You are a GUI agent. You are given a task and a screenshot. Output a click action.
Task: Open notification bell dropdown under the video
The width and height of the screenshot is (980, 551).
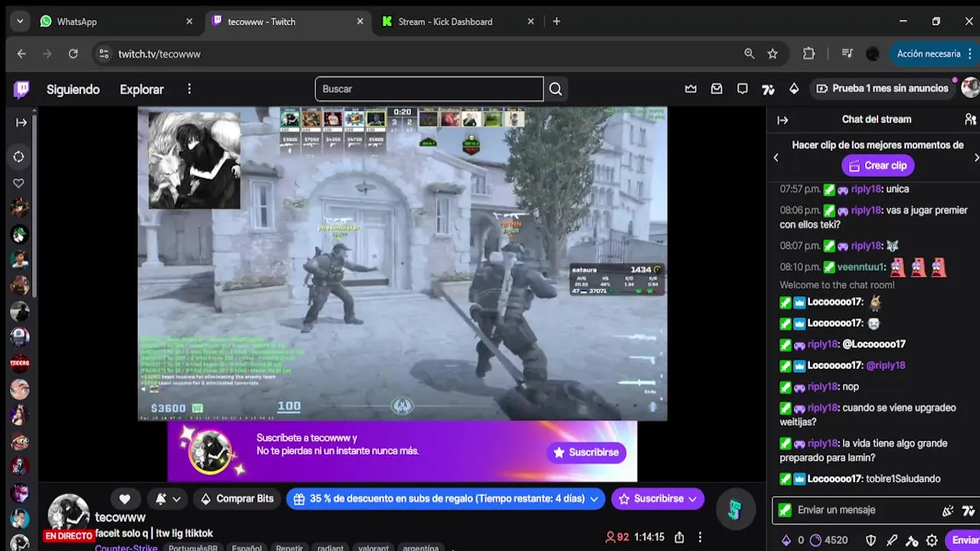(168, 499)
